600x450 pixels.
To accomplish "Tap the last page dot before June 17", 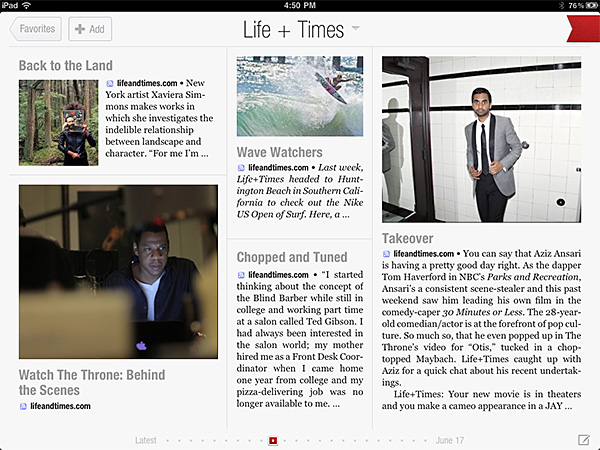I will 425,441.
